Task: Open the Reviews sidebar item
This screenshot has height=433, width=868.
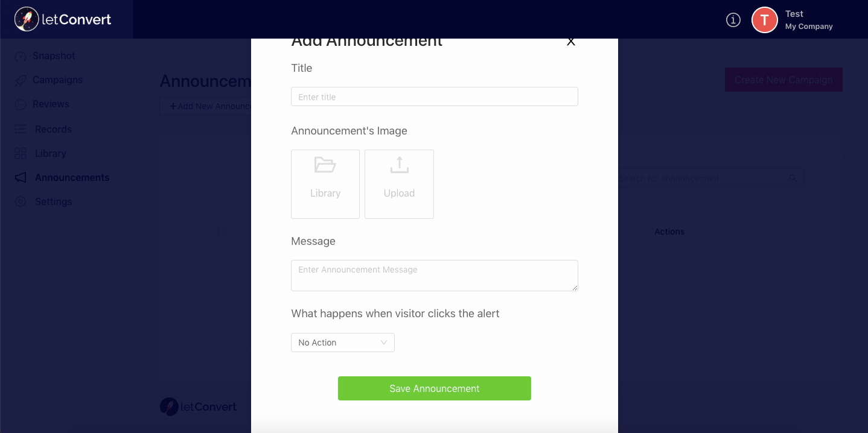Action: pos(51,104)
